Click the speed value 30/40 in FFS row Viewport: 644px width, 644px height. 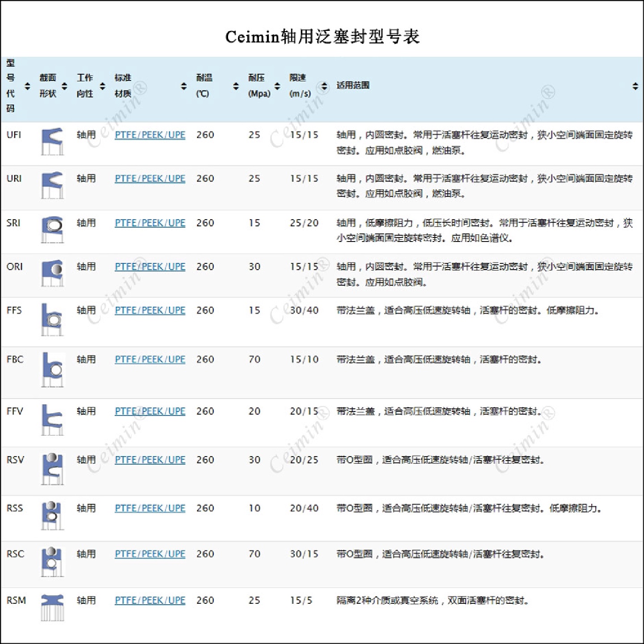point(304,310)
